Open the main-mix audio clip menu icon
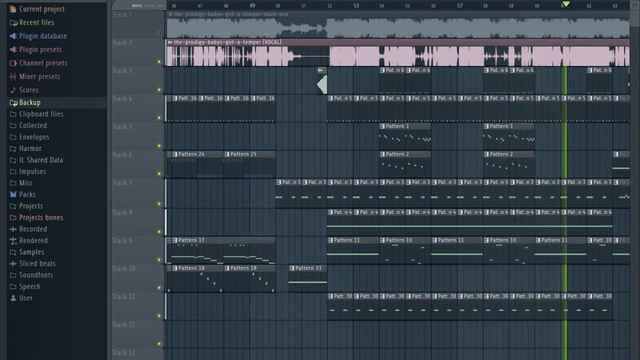640x360 pixels. (x=170, y=14)
